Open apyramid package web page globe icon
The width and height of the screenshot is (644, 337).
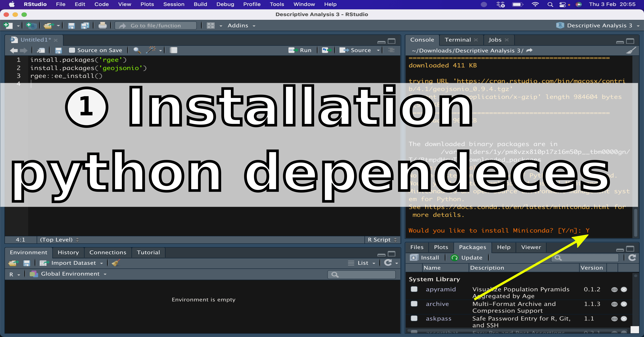(x=614, y=289)
